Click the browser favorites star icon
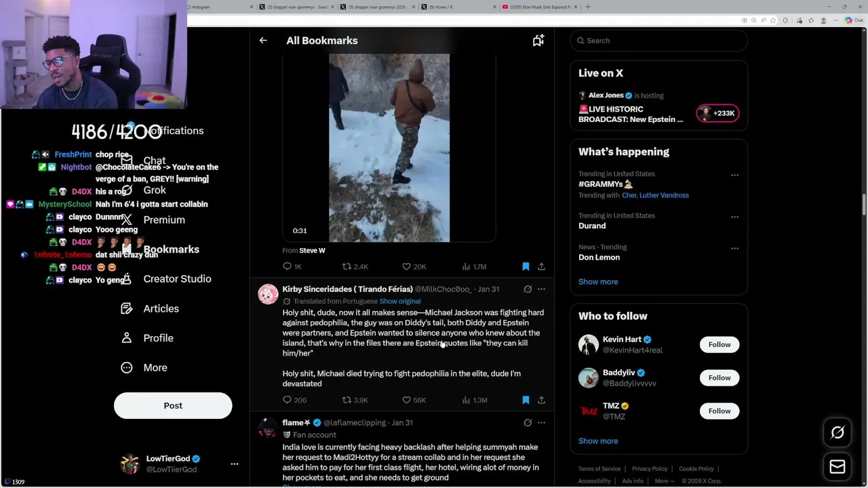This screenshot has height=488, width=868. [773, 20]
